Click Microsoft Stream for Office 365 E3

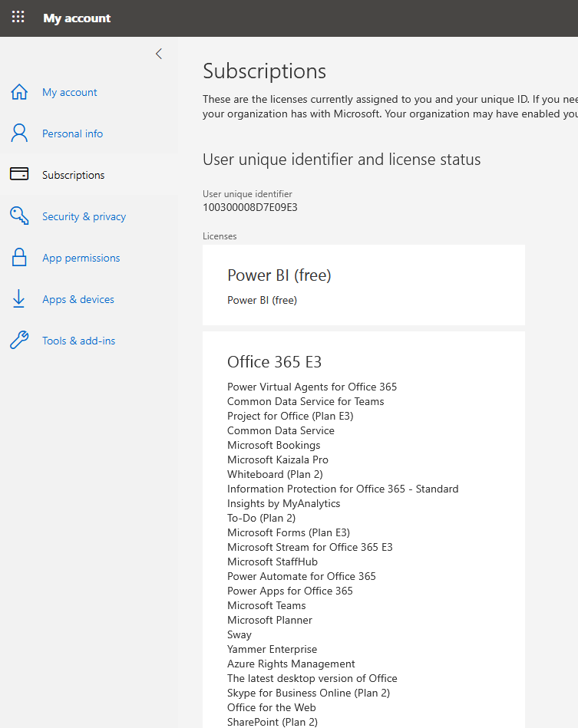(310, 548)
